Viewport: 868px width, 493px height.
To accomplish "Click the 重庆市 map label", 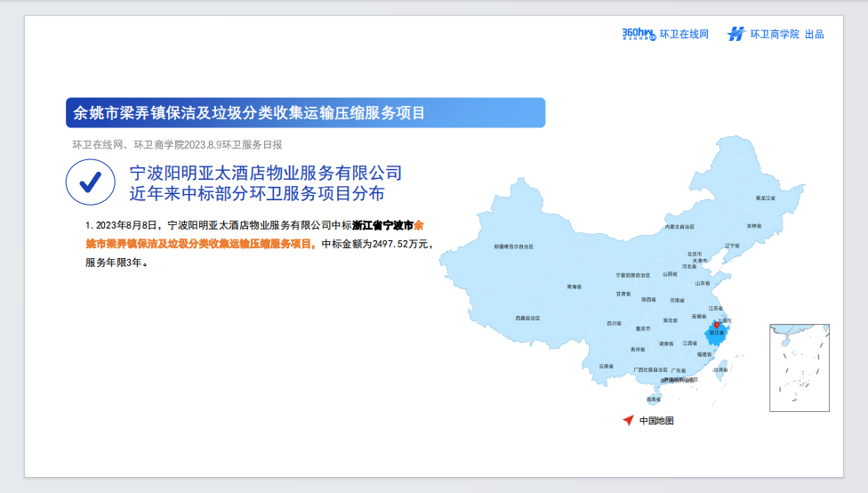I will pyautogui.click(x=643, y=328).
